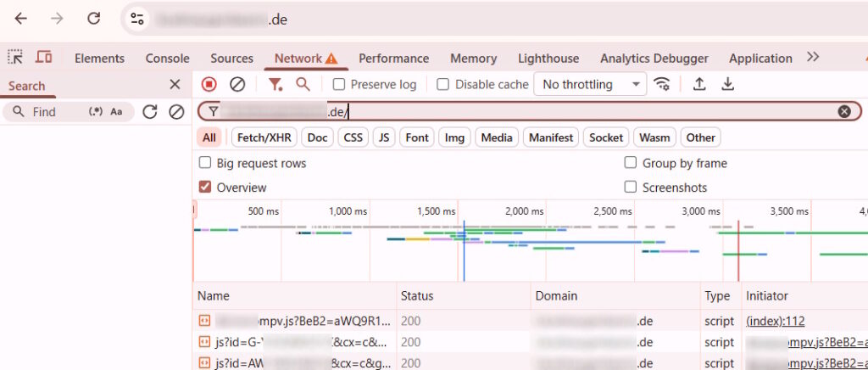Toggle the network filter funnel icon

pos(275,84)
